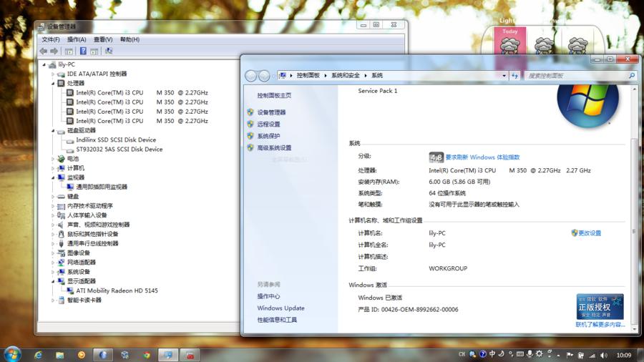Collapse the 处理器 node
The width and height of the screenshot is (644, 362).
(53, 83)
